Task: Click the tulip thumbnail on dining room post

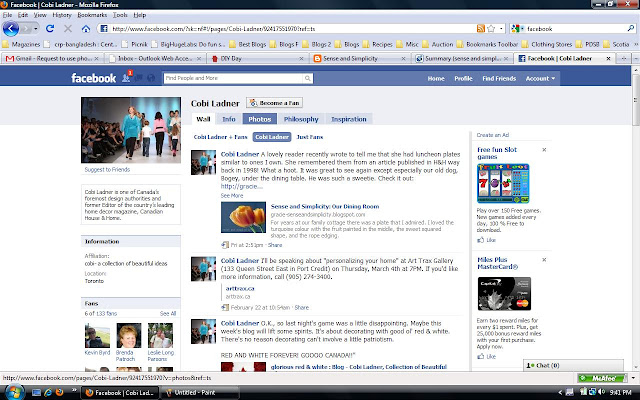Action: coord(244,218)
